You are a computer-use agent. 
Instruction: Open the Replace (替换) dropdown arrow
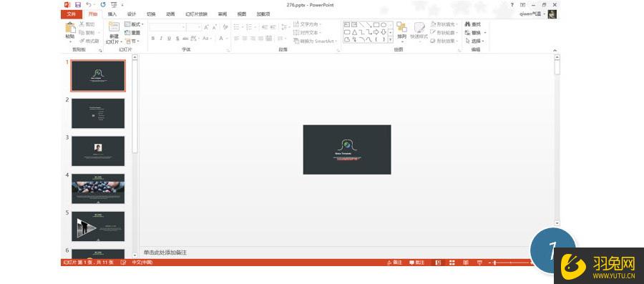(x=485, y=33)
